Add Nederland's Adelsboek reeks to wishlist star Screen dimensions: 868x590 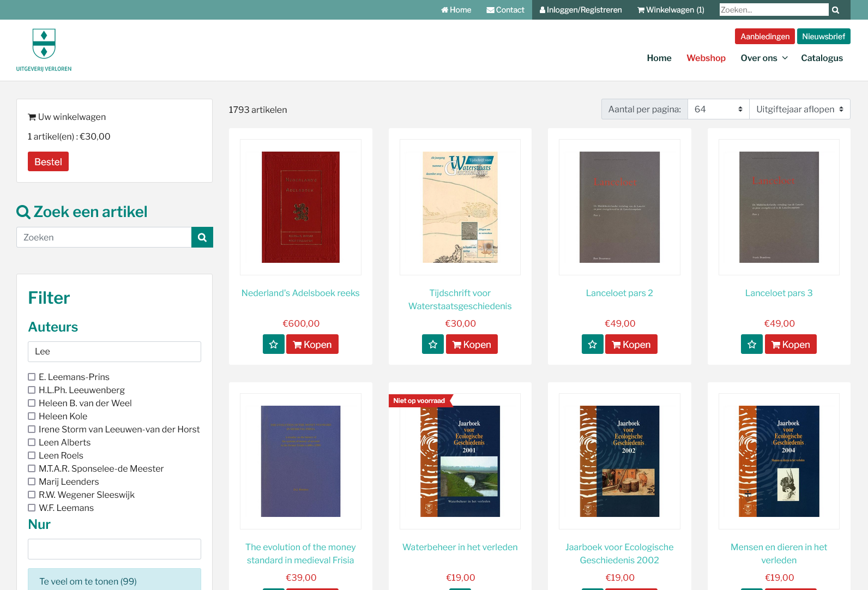coord(274,344)
